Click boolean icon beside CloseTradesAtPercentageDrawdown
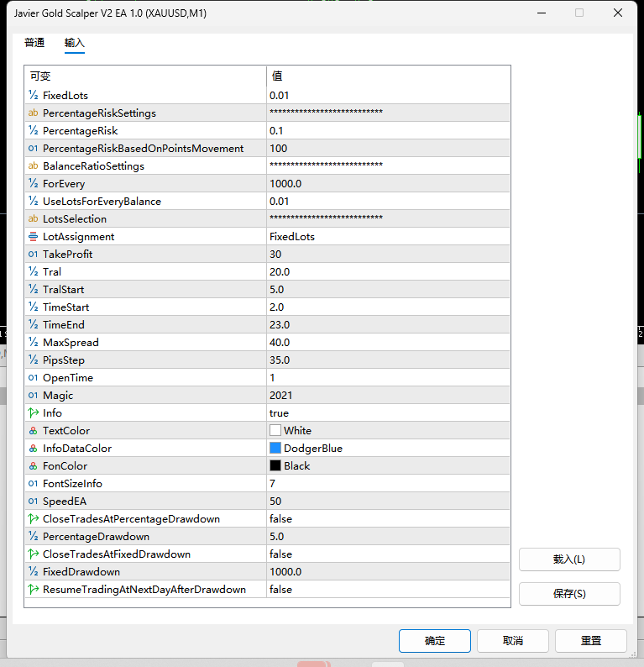The width and height of the screenshot is (644, 667). (x=33, y=519)
